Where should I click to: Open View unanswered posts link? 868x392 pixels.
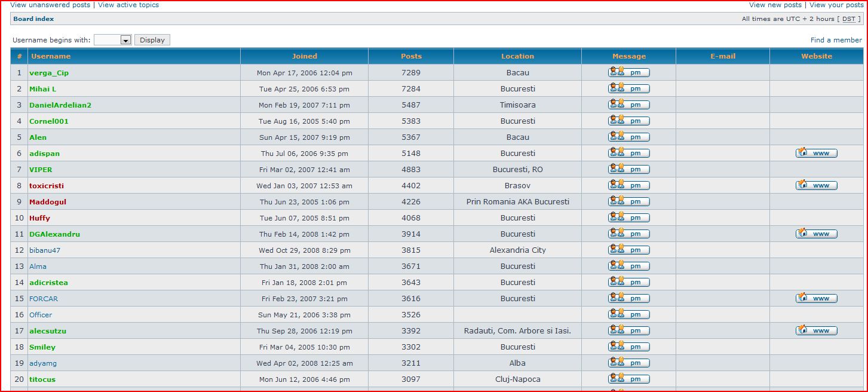point(50,5)
